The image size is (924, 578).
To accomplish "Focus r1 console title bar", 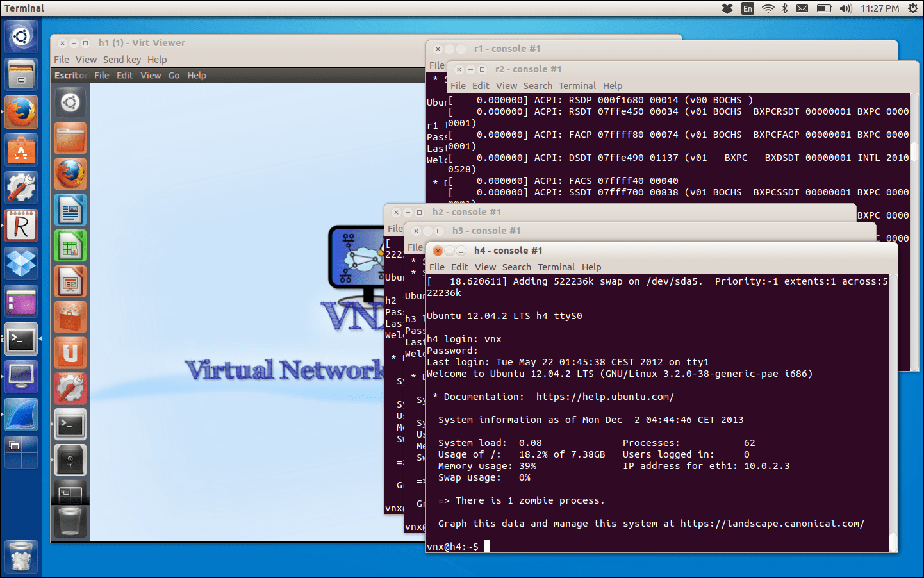I will pos(662,49).
